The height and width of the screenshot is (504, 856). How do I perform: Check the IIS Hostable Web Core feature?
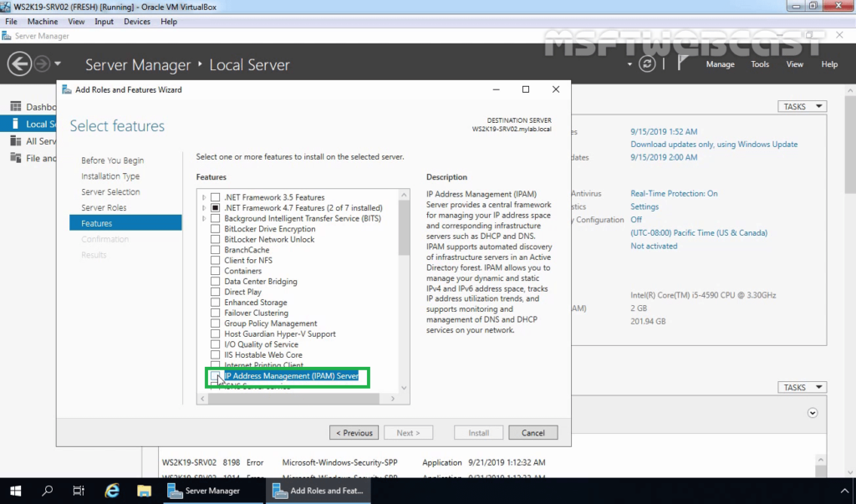(x=215, y=355)
